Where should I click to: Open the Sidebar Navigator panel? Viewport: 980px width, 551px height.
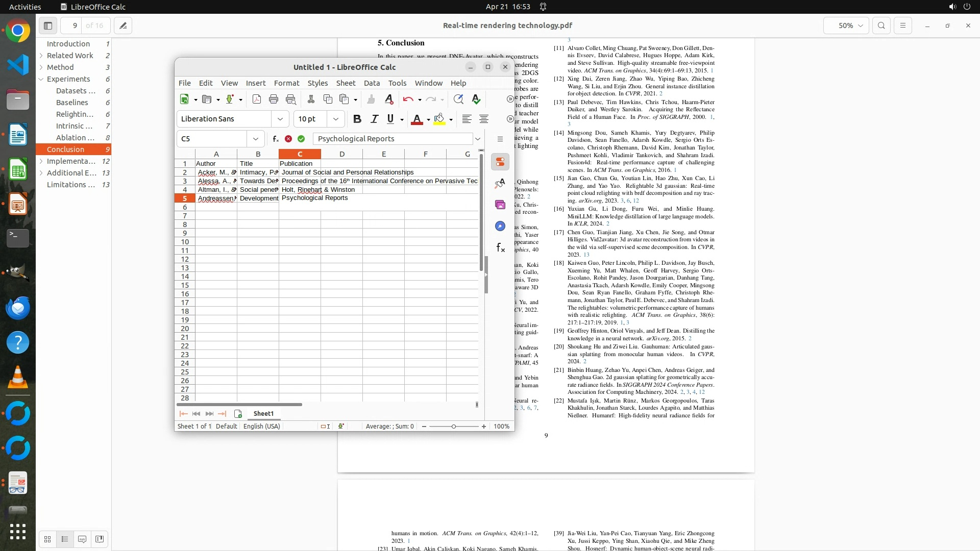coord(500,226)
